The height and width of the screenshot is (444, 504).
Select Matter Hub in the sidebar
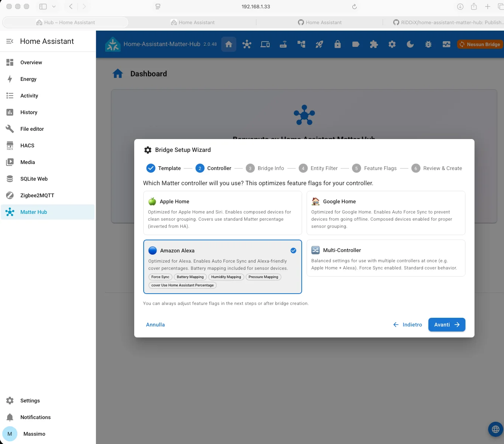48,212
